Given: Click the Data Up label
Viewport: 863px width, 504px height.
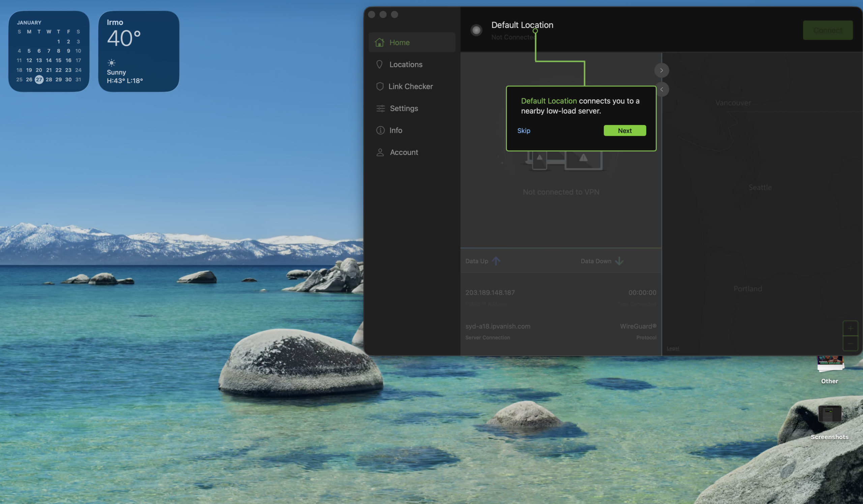Looking at the screenshot, I should (x=476, y=261).
